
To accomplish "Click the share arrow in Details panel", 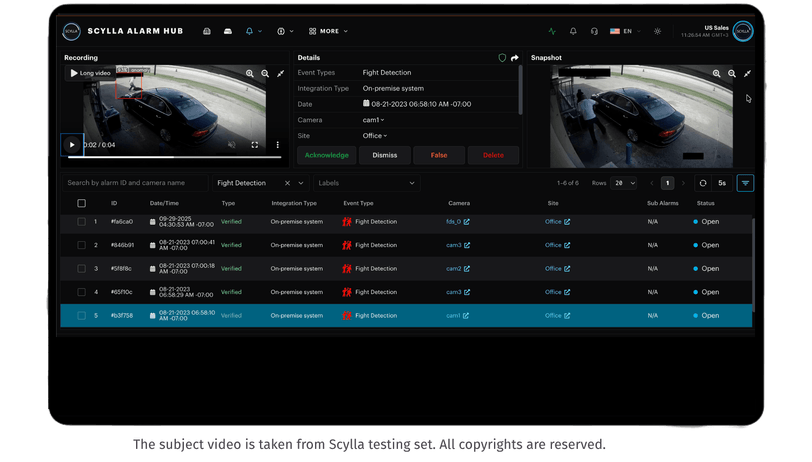I will 514,58.
